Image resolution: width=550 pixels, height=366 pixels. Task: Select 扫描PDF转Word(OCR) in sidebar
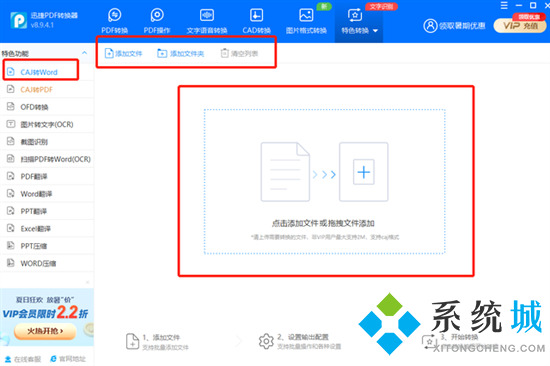[47, 159]
